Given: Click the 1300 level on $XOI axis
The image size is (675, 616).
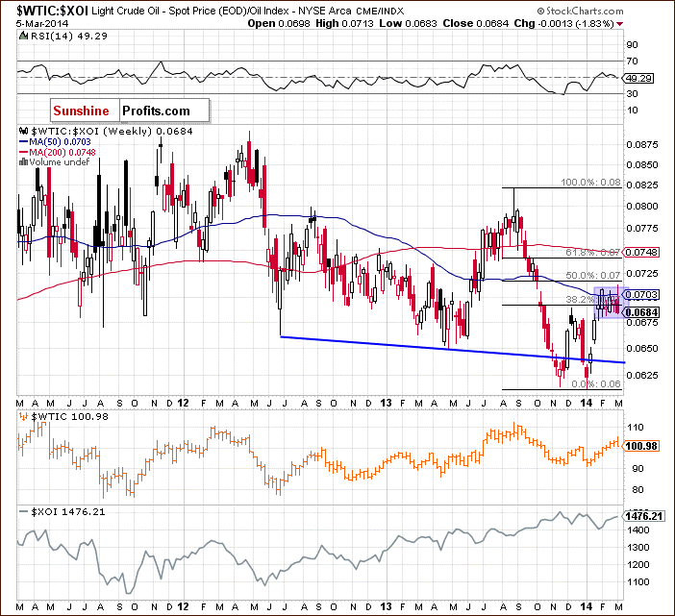Looking at the screenshot, I should (x=638, y=547).
